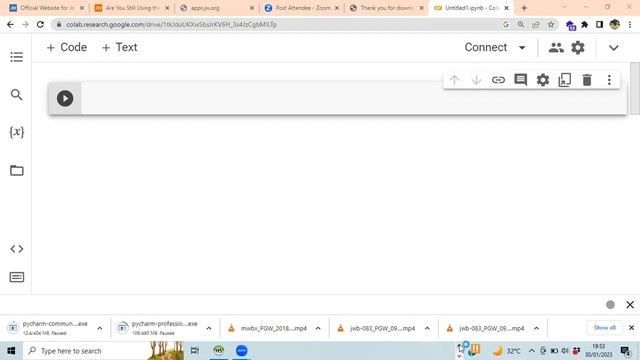This screenshot has width=640, height=360.
Task: Show hidden system tray icons
Action: pos(531,351)
